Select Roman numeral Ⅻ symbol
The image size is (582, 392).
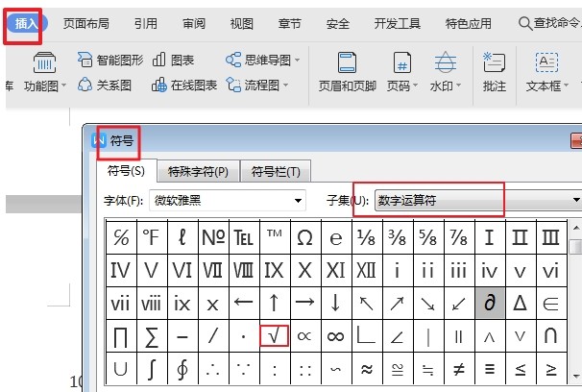(367, 270)
